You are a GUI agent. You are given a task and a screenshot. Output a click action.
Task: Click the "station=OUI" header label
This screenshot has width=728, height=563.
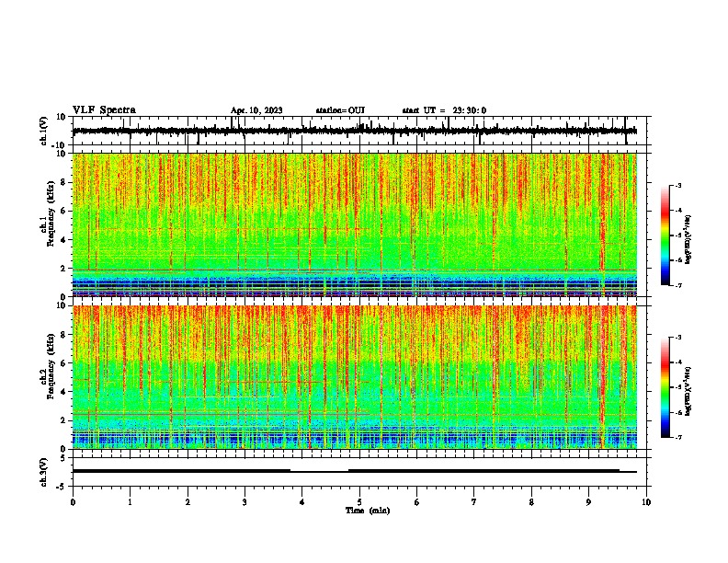(x=340, y=110)
